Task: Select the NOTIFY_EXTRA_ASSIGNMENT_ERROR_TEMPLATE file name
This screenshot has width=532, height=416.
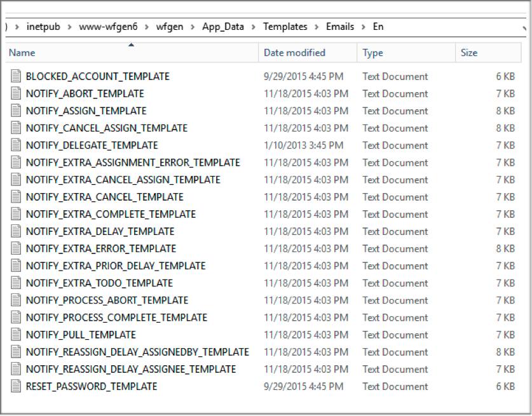Action: click(x=133, y=163)
